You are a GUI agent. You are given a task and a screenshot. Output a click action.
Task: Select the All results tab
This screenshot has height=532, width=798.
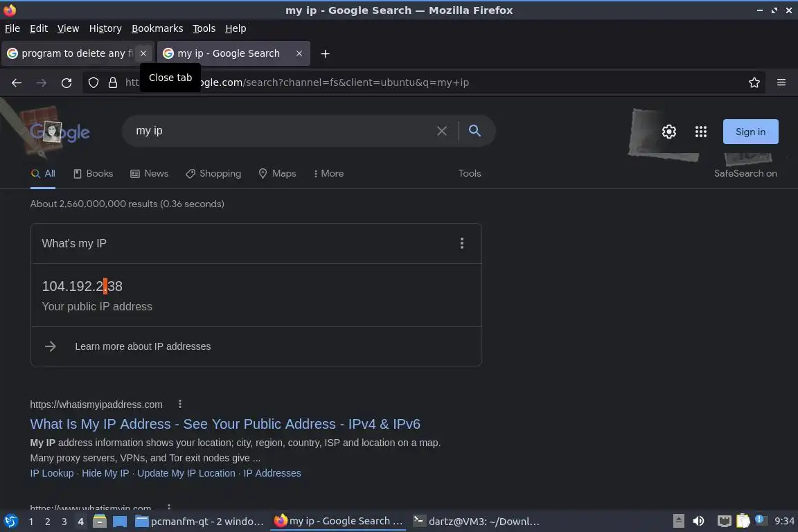click(43, 174)
